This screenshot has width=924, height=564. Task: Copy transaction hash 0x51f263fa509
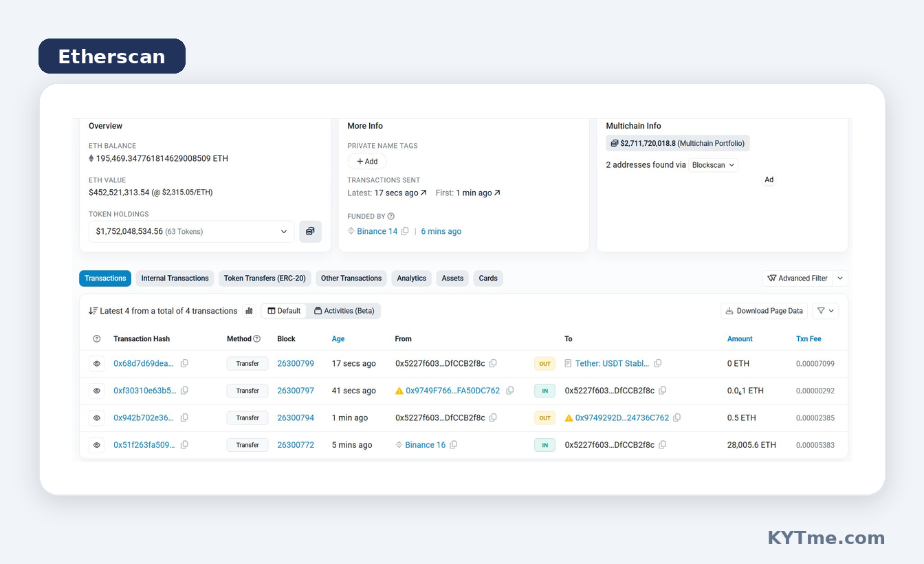184,445
